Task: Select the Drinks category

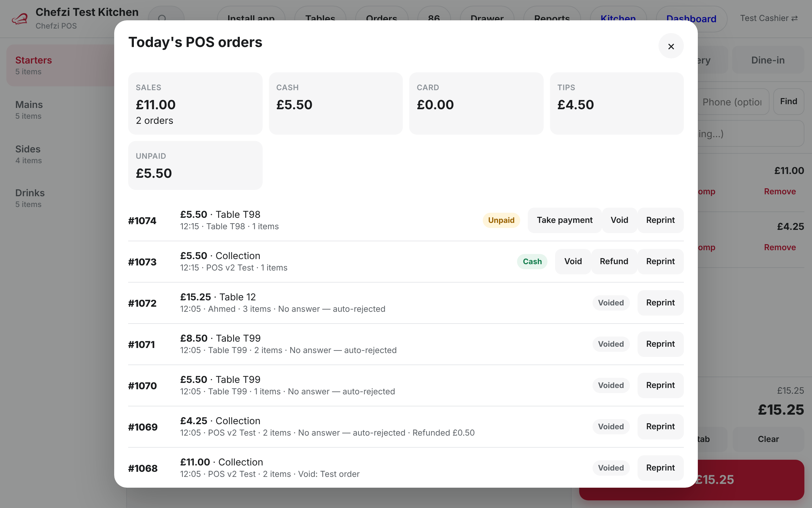Action: [60, 198]
